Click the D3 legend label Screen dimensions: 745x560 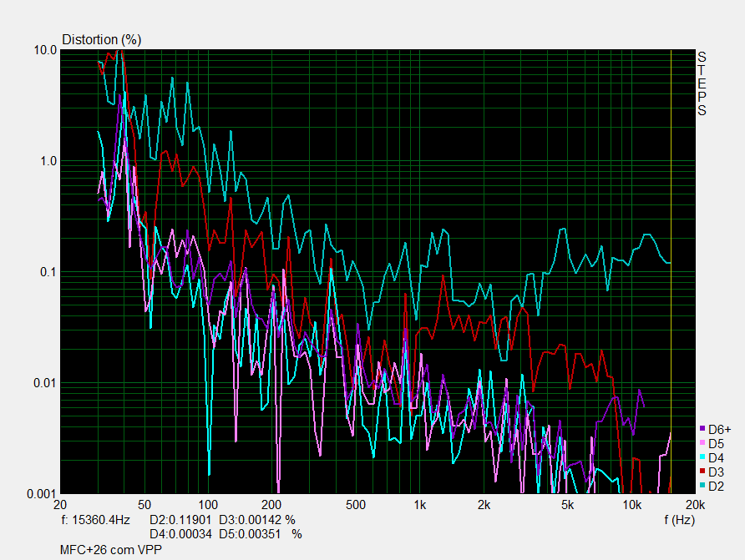pos(716,472)
